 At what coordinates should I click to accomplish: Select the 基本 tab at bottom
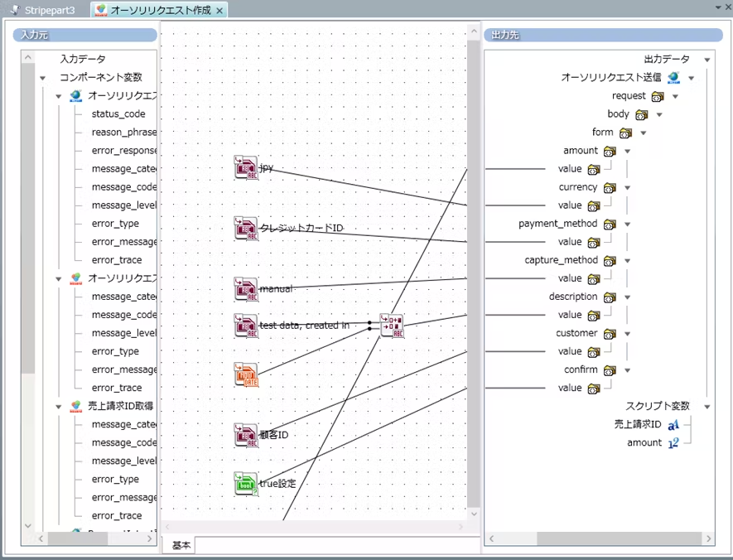(x=181, y=545)
